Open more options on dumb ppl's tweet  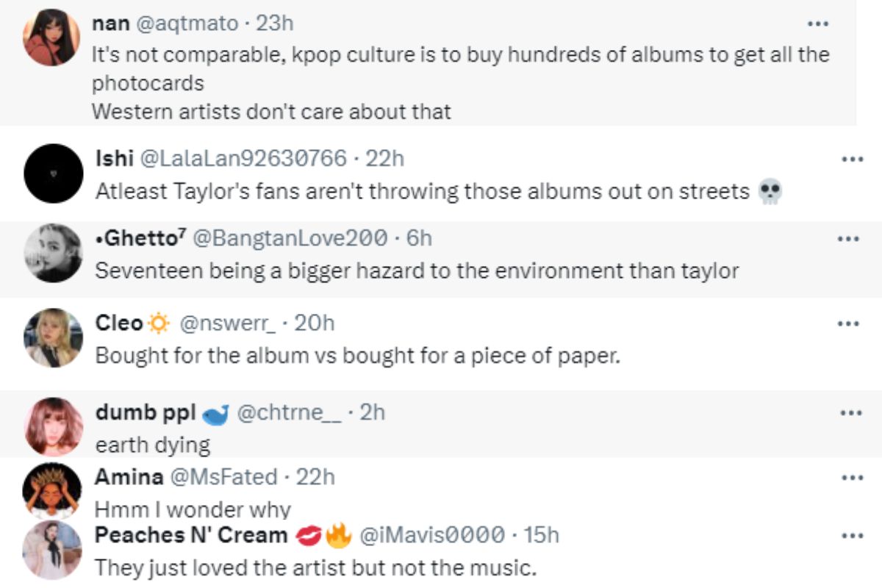pos(850,412)
